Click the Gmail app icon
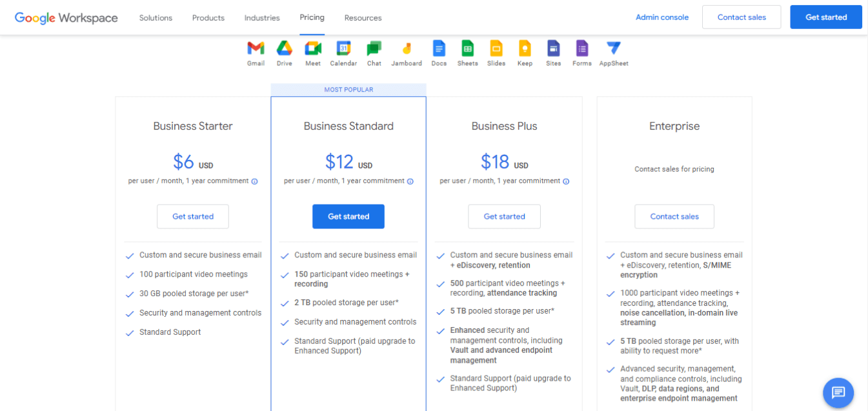 pyautogui.click(x=256, y=48)
